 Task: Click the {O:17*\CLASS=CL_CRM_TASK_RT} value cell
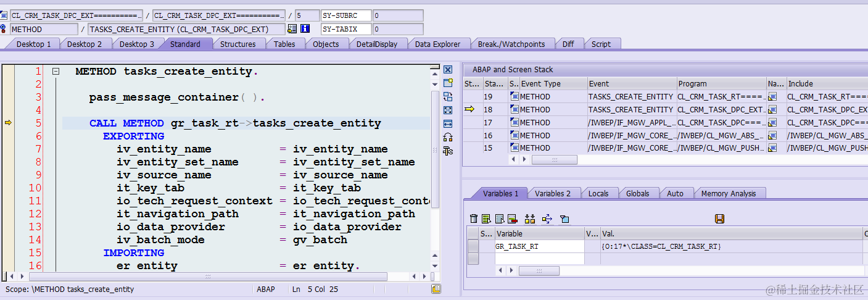coord(731,246)
